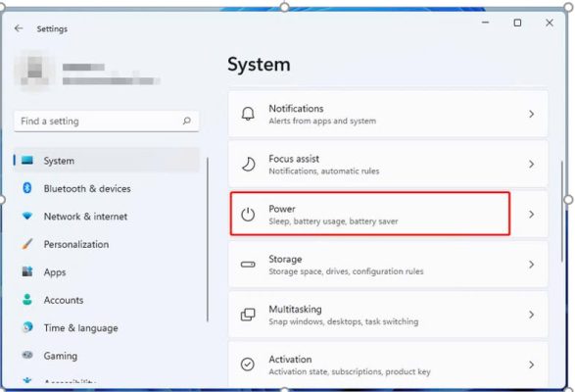Open the Multitasking chevron arrow

click(x=531, y=315)
